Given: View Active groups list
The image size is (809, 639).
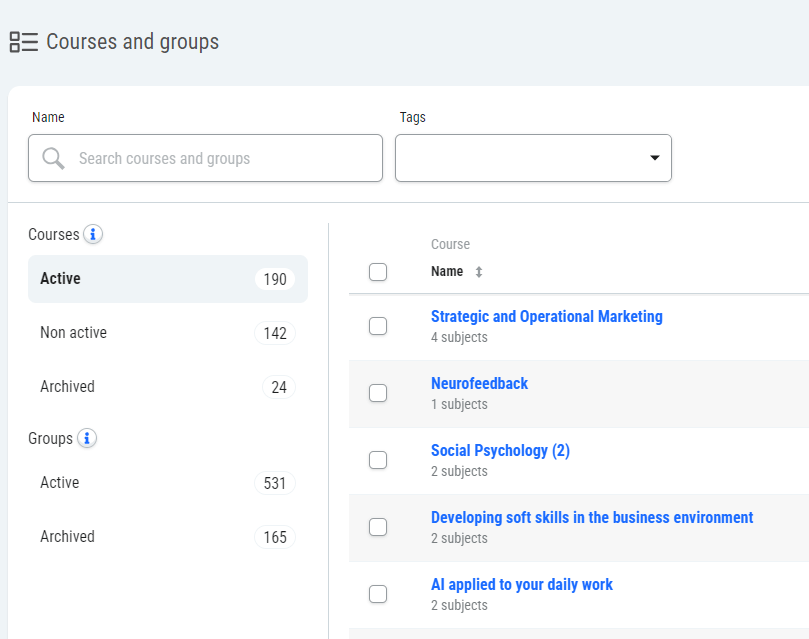Looking at the screenshot, I should 167,483.
